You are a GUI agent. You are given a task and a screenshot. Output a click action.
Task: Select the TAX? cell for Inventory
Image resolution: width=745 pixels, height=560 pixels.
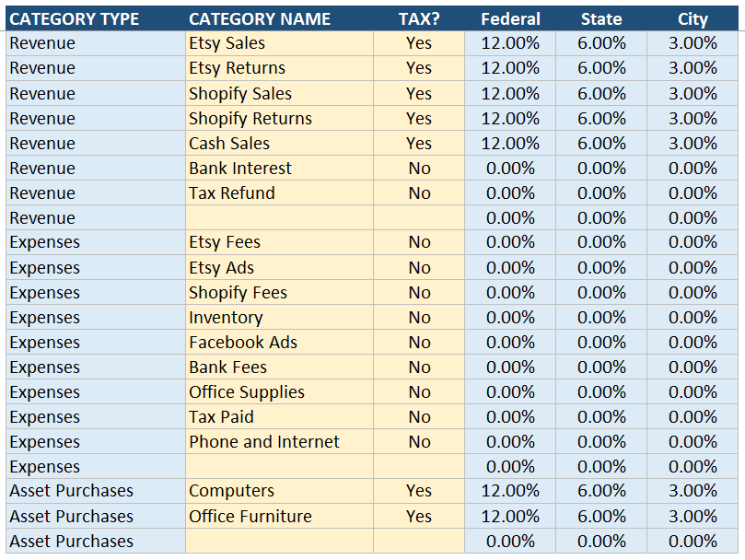click(x=419, y=317)
